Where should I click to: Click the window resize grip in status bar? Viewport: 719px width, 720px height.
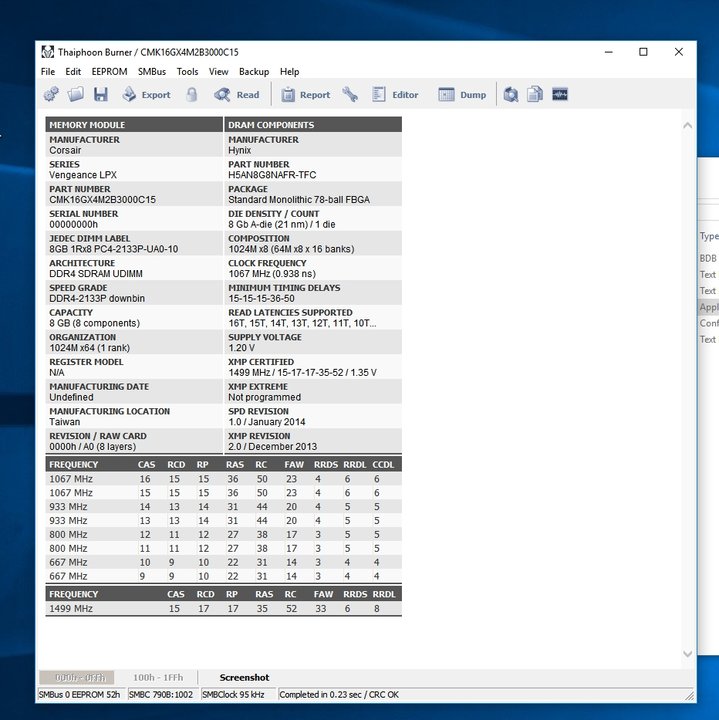[690, 695]
